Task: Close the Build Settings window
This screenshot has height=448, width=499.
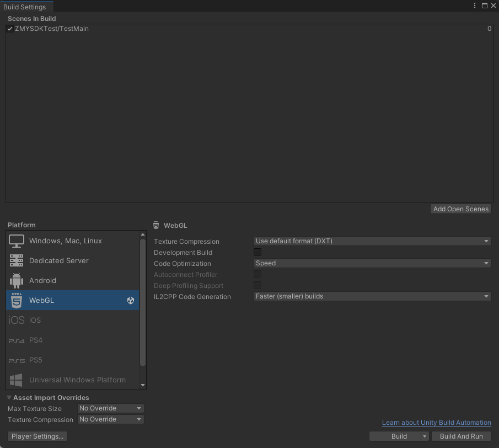Action: 493,6
